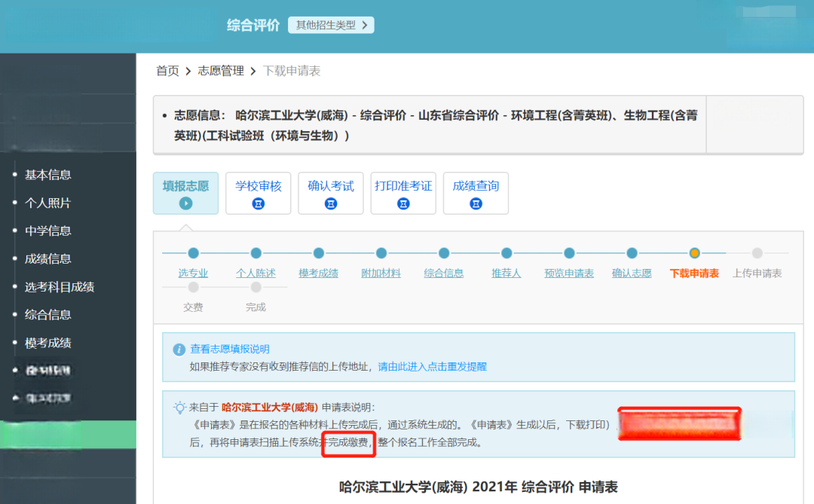Click the 下载申请表 breadcrumb text

coord(292,71)
